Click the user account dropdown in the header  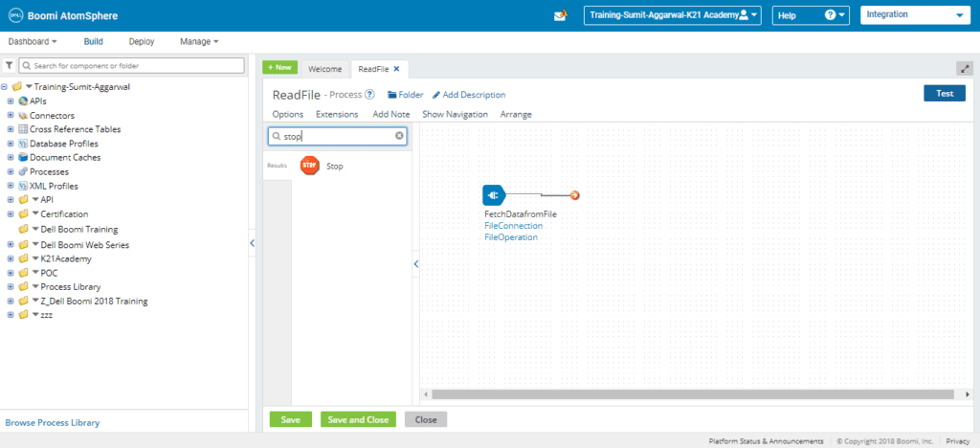[673, 15]
